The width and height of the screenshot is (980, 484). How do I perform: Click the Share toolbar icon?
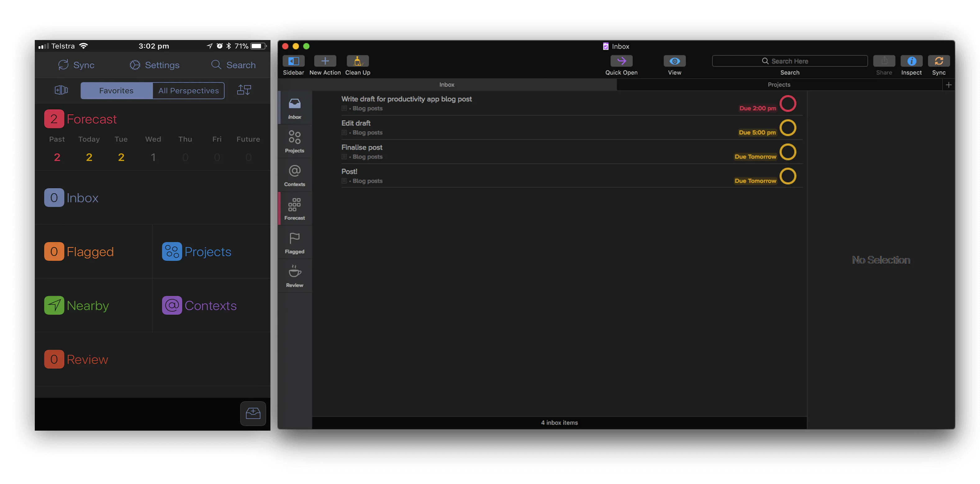point(884,61)
